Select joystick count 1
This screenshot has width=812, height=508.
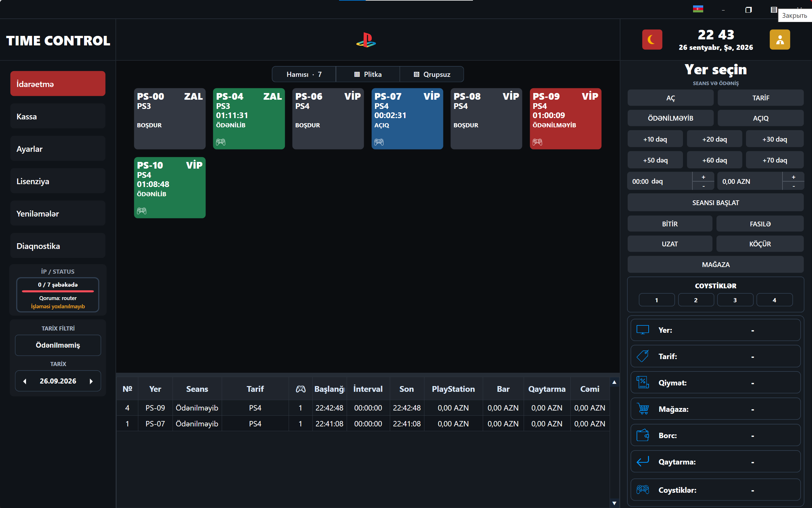(657, 300)
